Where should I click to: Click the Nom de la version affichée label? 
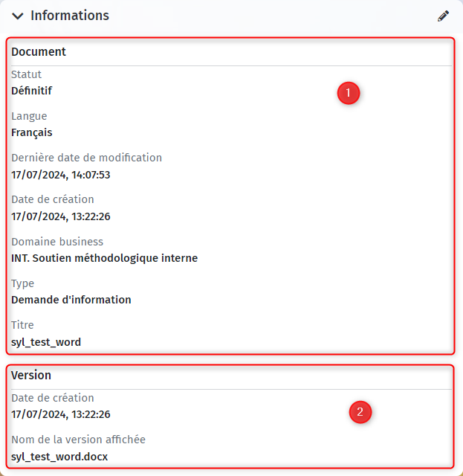(x=78, y=440)
